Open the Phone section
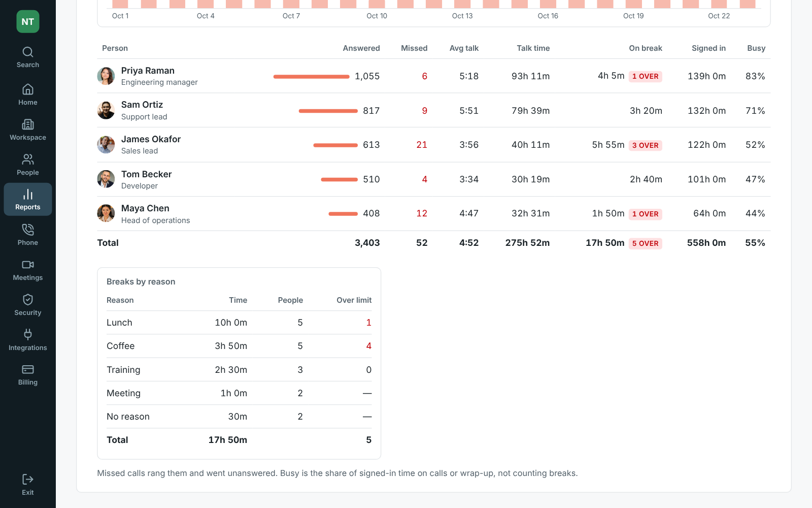 tap(28, 235)
